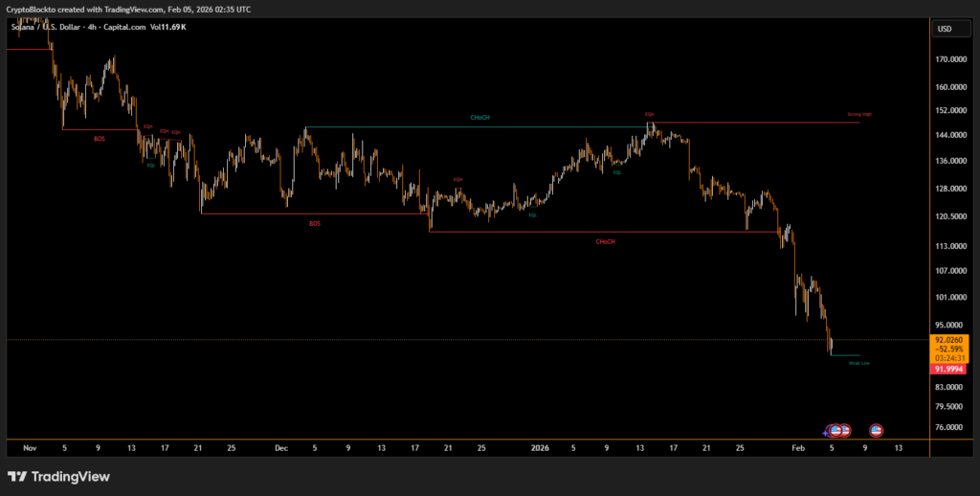Click the US flag event icon near Feb 9
980x496 pixels.
pos(875,431)
